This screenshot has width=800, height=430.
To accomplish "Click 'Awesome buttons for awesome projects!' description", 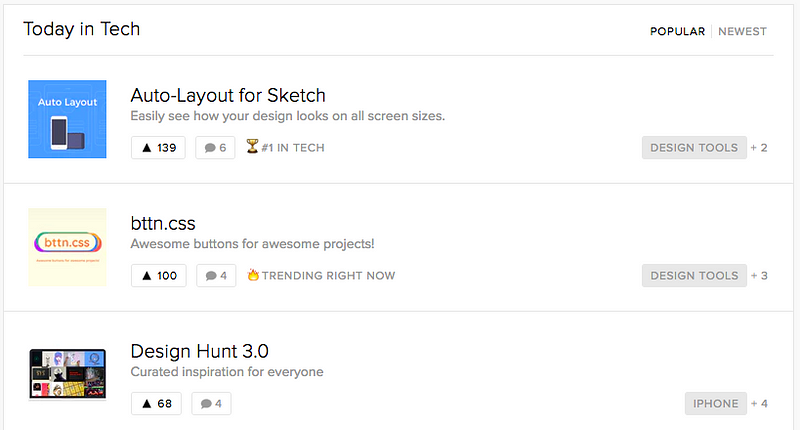I will pyautogui.click(x=253, y=244).
